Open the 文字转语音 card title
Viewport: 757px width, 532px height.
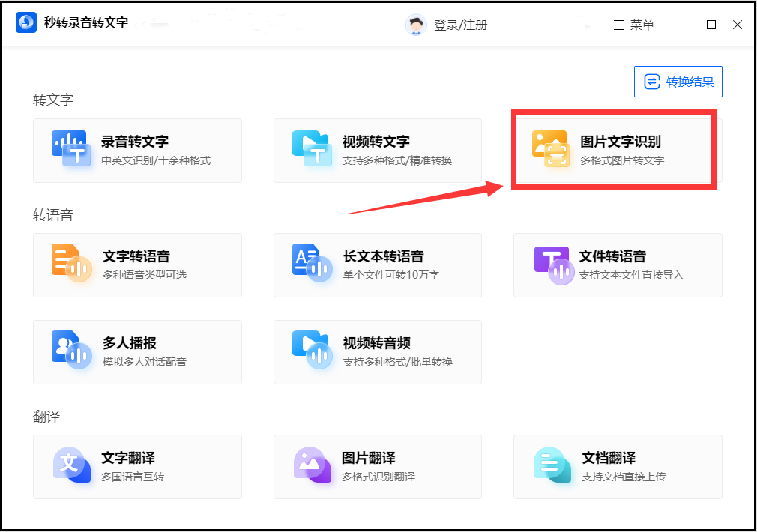(x=136, y=256)
